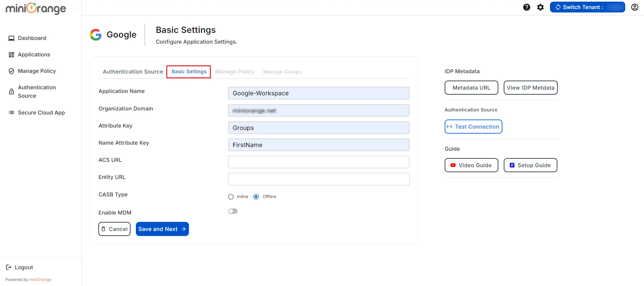Click the Test Connection button
The height and width of the screenshot is (286, 644).
point(473,127)
